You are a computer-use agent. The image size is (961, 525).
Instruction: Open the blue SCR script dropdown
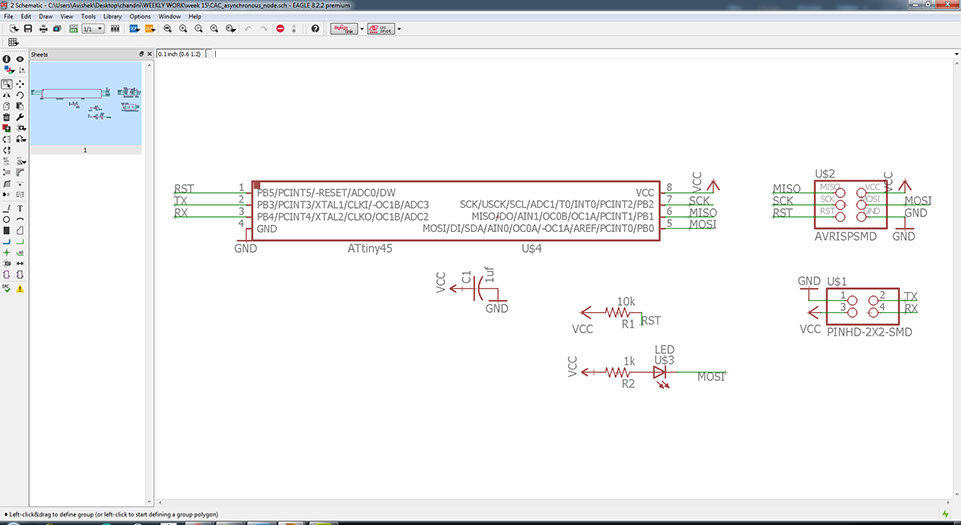coord(135,29)
